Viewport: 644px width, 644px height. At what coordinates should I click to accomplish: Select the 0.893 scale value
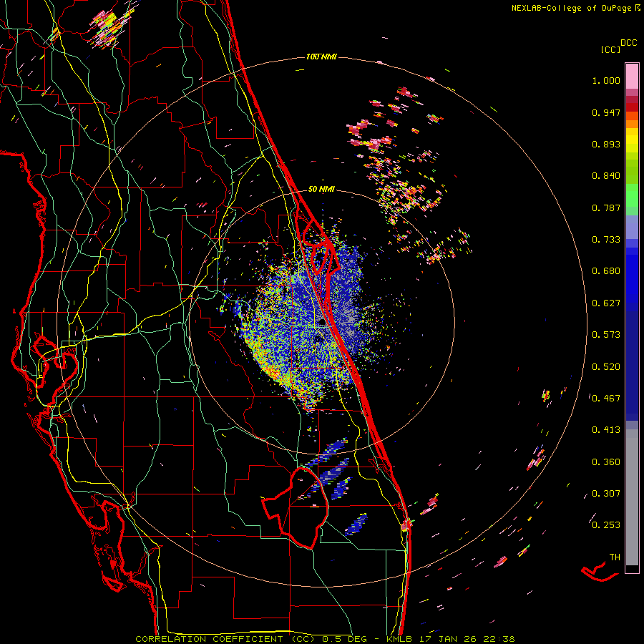(x=606, y=144)
